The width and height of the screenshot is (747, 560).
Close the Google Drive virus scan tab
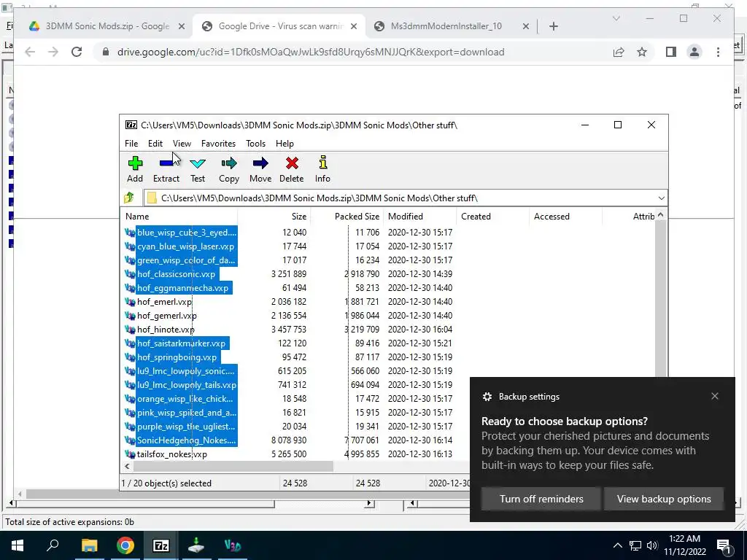click(x=354, y=26)
